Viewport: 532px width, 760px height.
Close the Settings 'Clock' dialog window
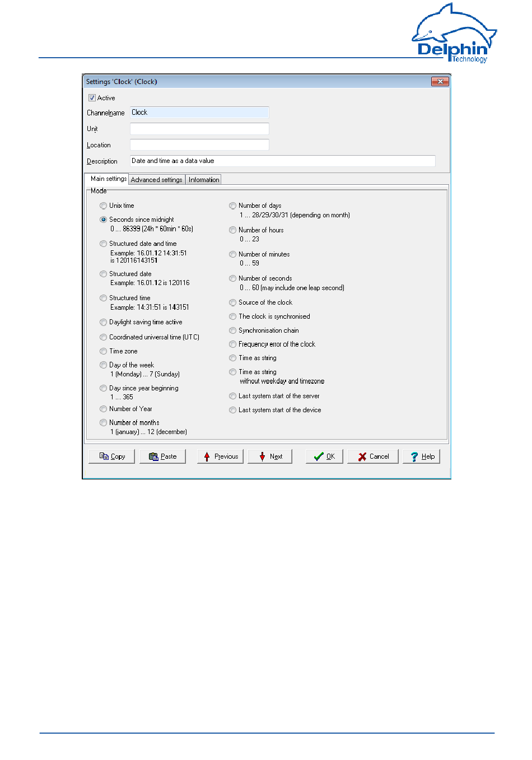440,82
